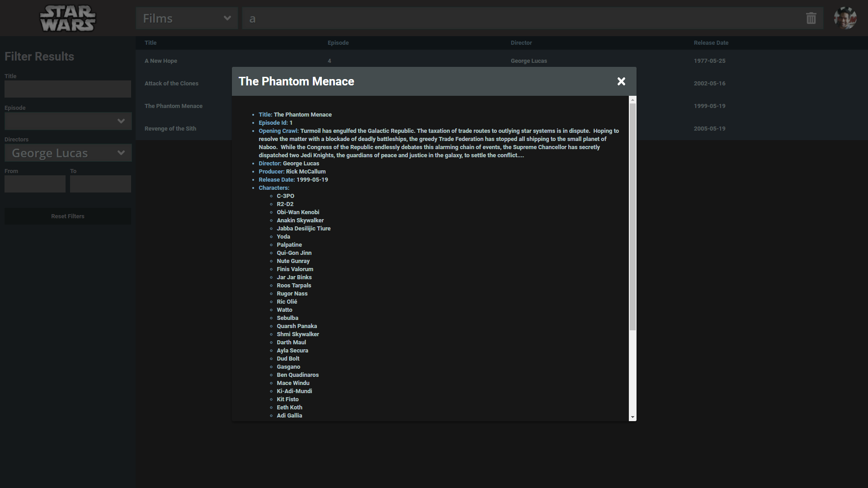
Task: Open the Directors dropdown showing George Lucas
Action: 68,153
